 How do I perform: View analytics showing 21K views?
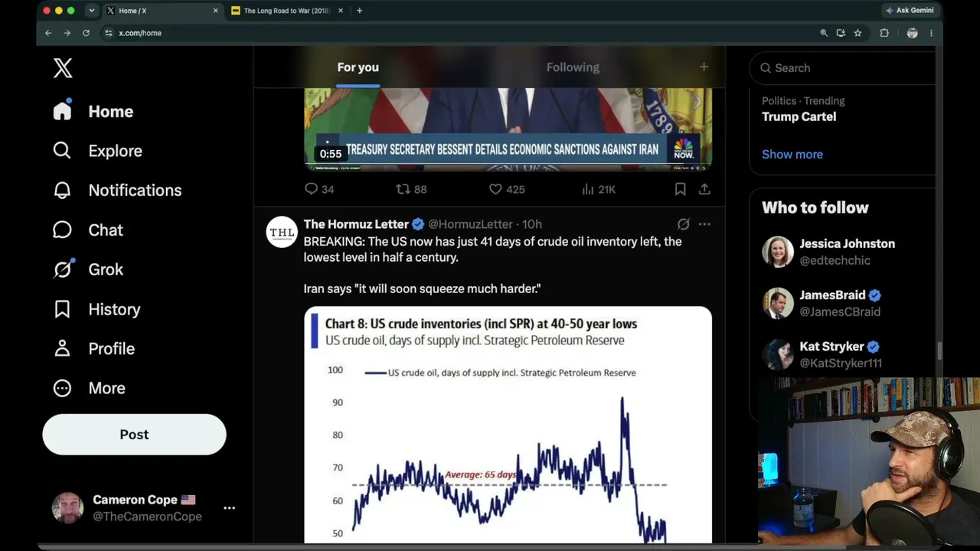(599, 189)
